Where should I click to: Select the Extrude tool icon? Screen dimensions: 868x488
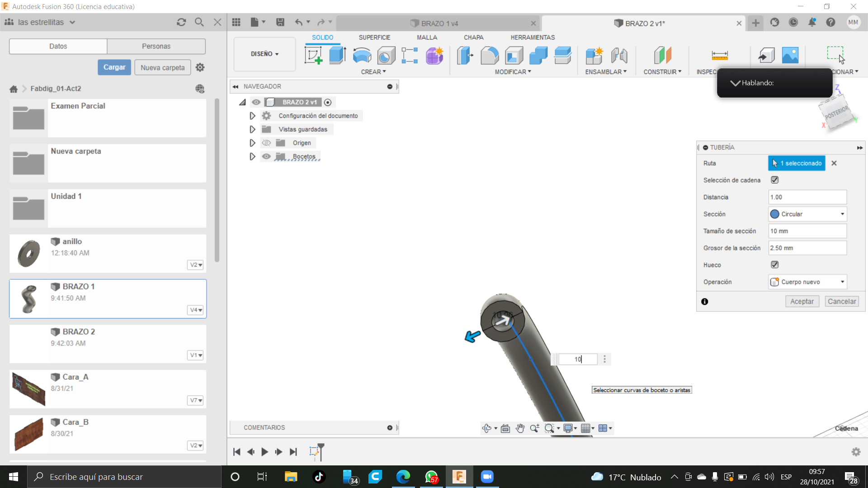[337, 56]
